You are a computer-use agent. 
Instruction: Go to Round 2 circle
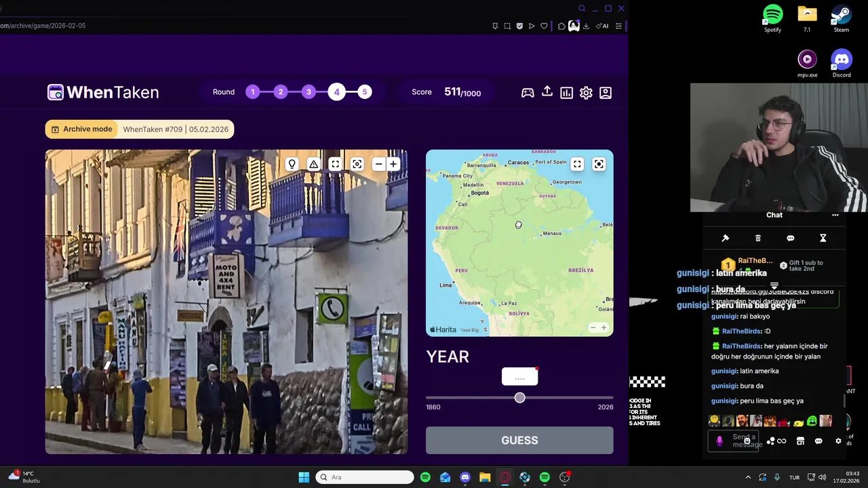click(x=281, y=92)
